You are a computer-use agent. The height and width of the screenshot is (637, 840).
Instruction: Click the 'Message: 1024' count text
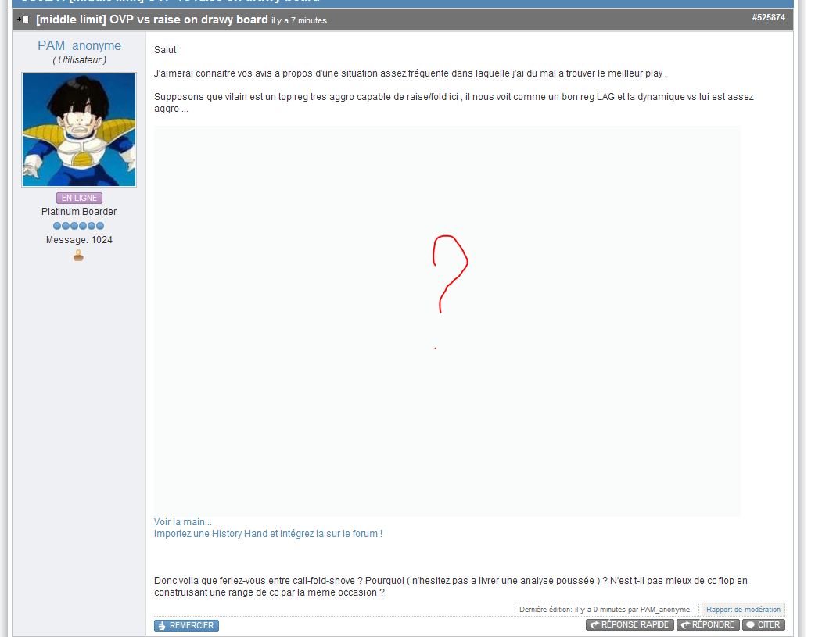pyautogui.click(x=79, y=240)
